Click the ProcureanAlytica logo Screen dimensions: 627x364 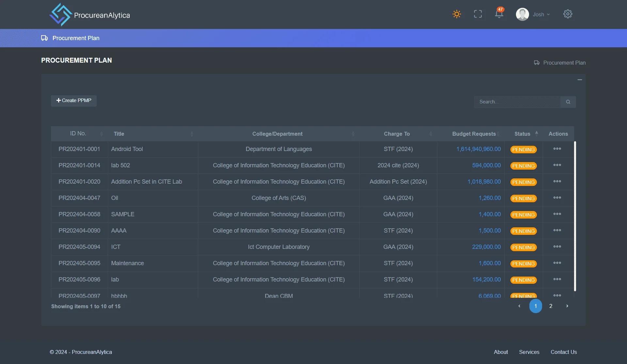click(89, 15)
